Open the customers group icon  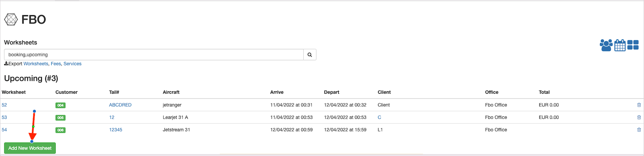coord(606,45)
